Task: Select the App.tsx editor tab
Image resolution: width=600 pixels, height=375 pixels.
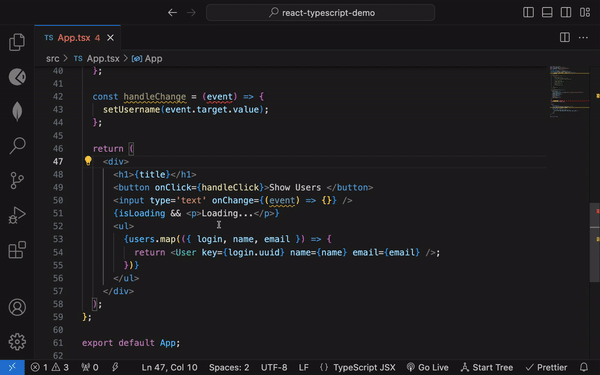Action: [78, 38]
